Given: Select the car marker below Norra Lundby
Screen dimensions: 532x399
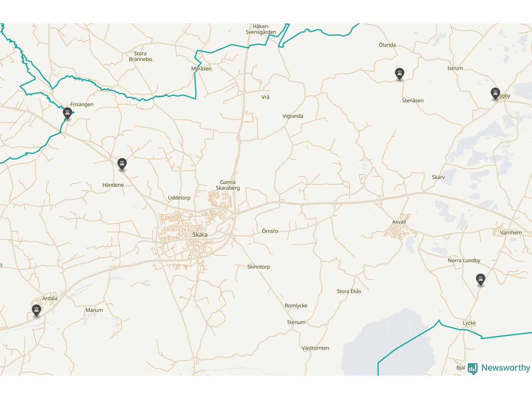Looking at the screenshot, I should pos(480,280).
